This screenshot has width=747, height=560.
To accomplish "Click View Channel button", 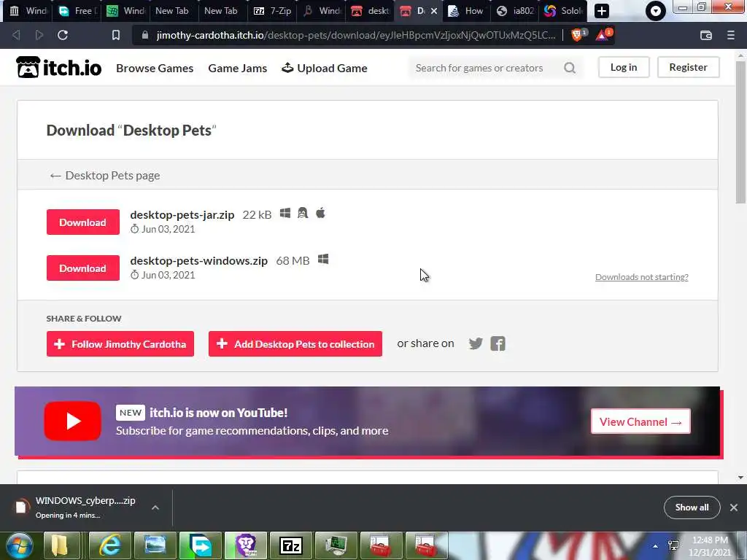I will pos(640,421).
